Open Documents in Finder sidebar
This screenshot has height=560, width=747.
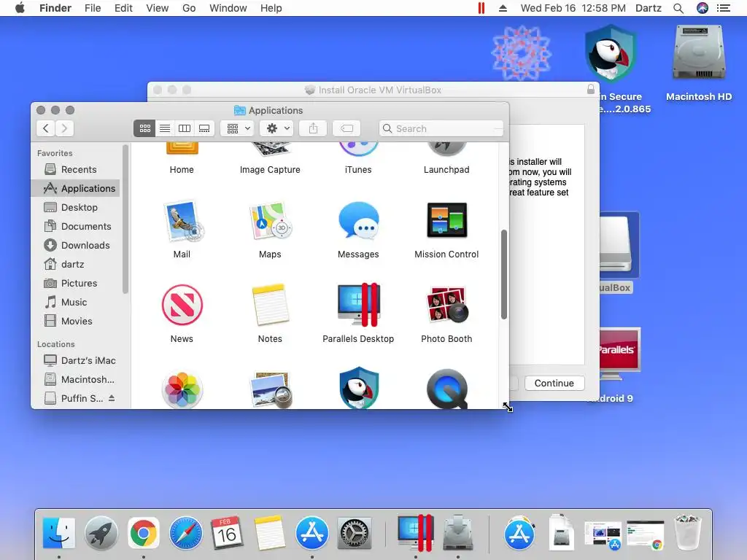click(x=76, y=227)
